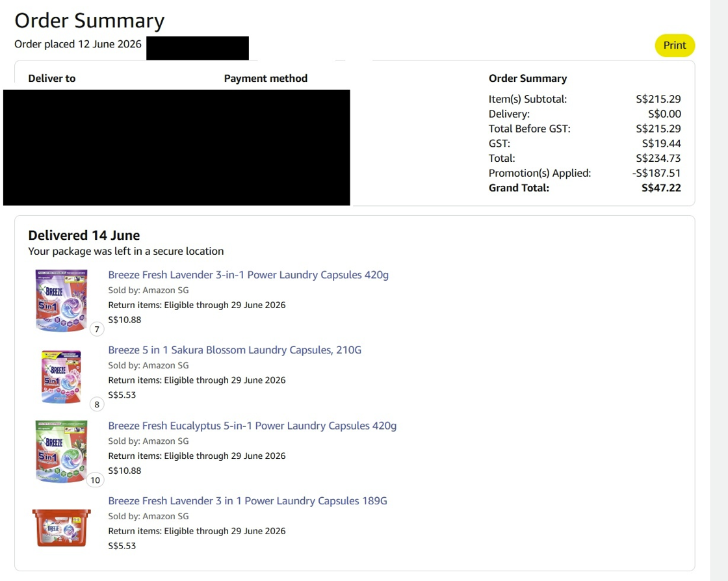The height and width of the screenshot is (581, 728).
Task: Click the yellow Print button
Action: (674, 45)
